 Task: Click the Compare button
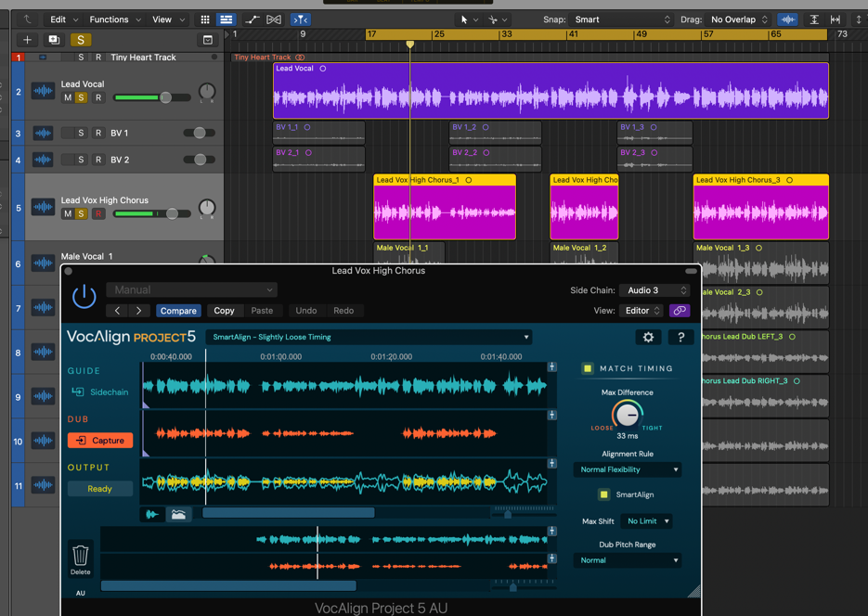click(177, 311)
